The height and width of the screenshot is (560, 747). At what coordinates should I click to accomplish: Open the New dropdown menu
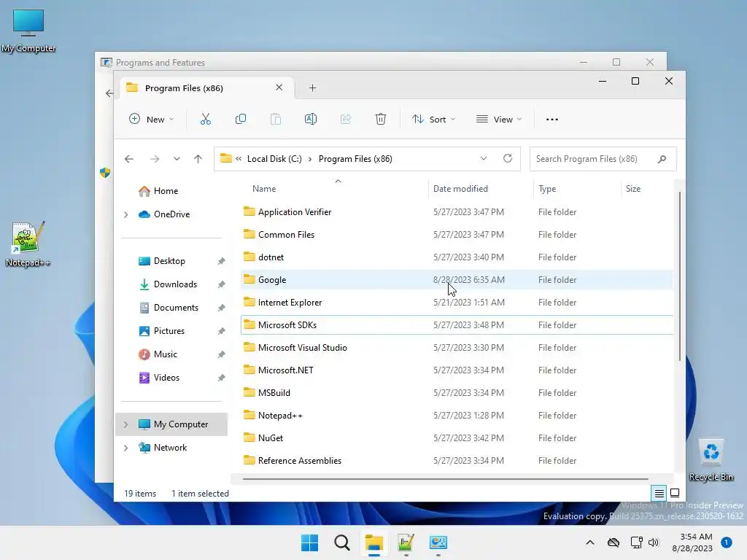(152, 119)
